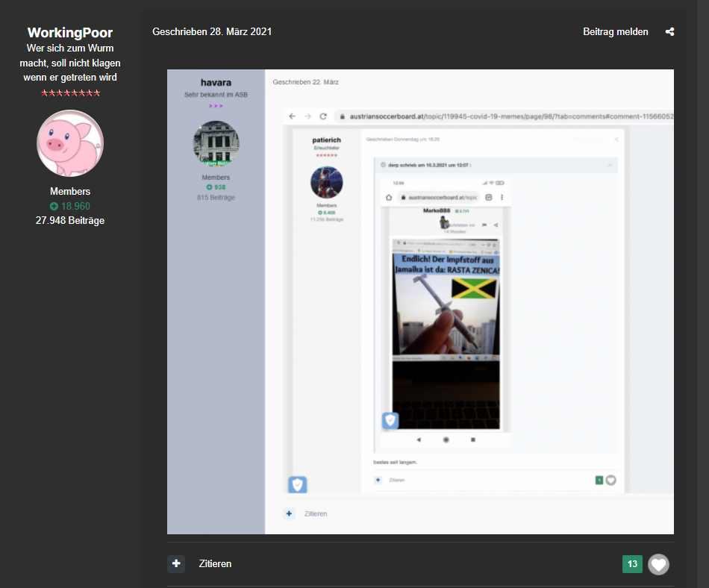Screen dimensions: 709x588
Task: Click the Beitrag melden link
Action: pyautogui.click(x=616, y=31)
